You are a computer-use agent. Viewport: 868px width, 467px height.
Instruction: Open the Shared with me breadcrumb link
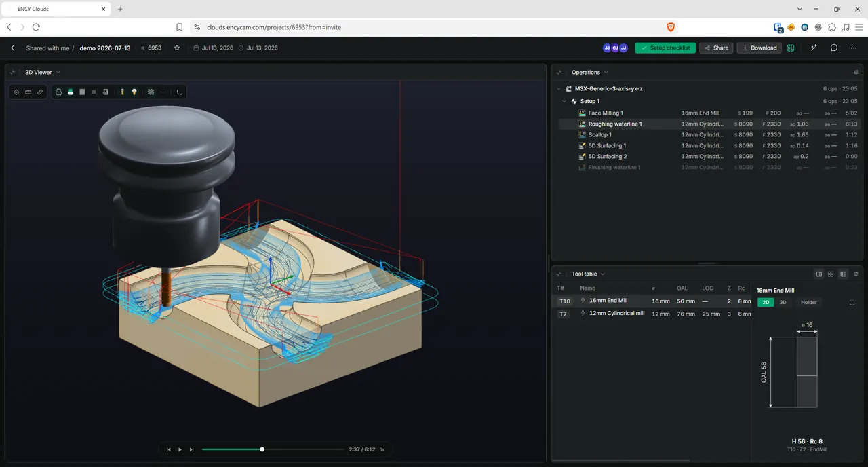(47, 48)
